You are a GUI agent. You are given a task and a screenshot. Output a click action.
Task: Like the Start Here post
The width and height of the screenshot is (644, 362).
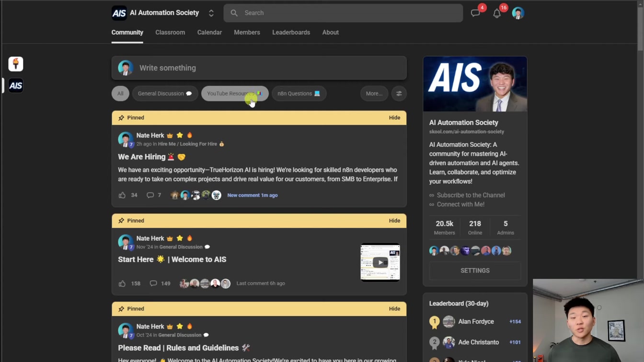(122, 283)
